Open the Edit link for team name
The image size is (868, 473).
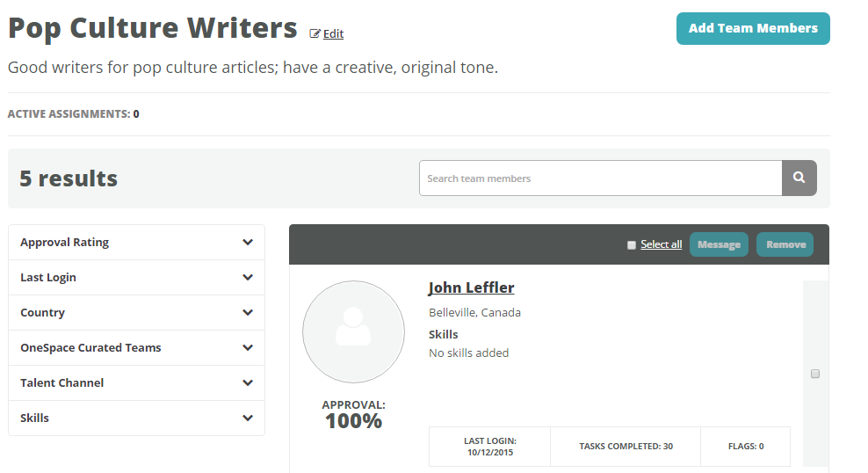pyautogui.click(x=333, y=33)
